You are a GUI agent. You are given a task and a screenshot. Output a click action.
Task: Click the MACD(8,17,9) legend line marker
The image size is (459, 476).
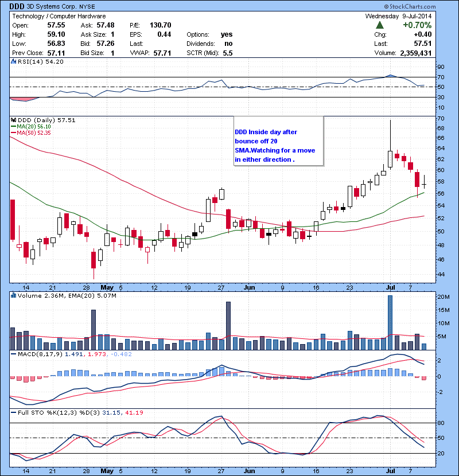coord(13,354)
